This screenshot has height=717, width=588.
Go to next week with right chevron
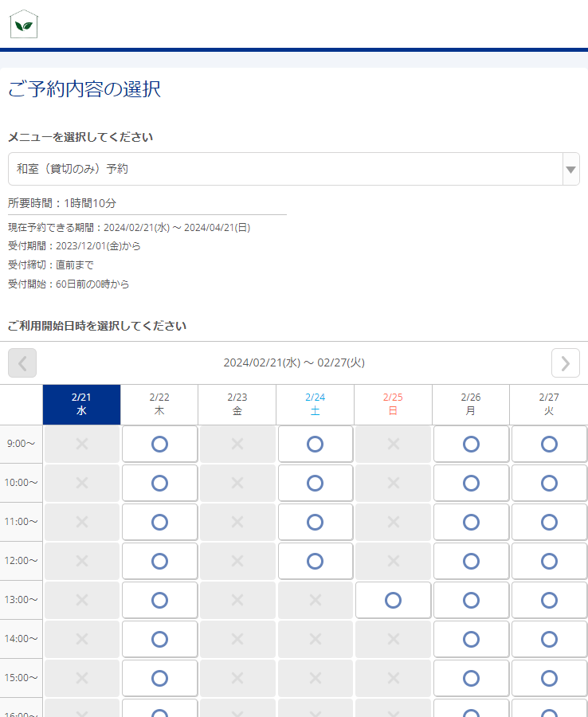point(565,363)
